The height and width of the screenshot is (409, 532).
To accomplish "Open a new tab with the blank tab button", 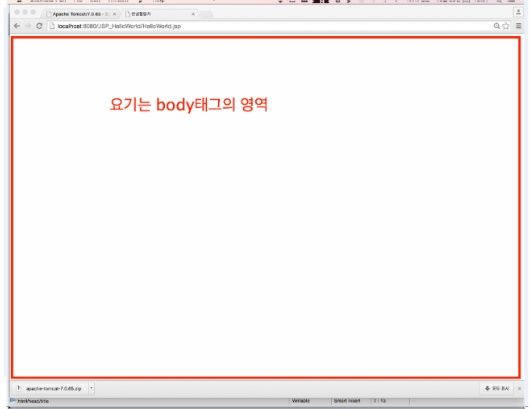I will [206, 14].
